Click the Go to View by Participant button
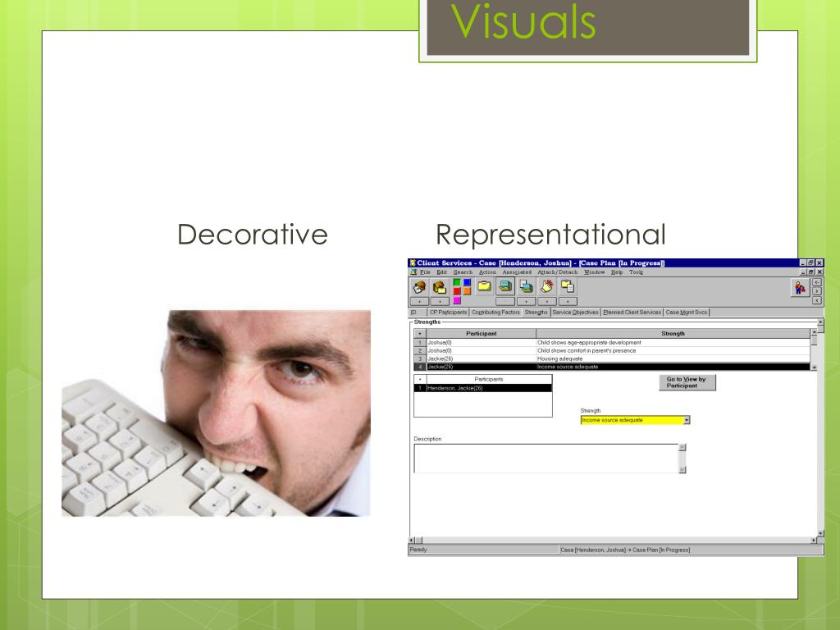Viewport: 840px width, 630px height. (x=687, y=382)
